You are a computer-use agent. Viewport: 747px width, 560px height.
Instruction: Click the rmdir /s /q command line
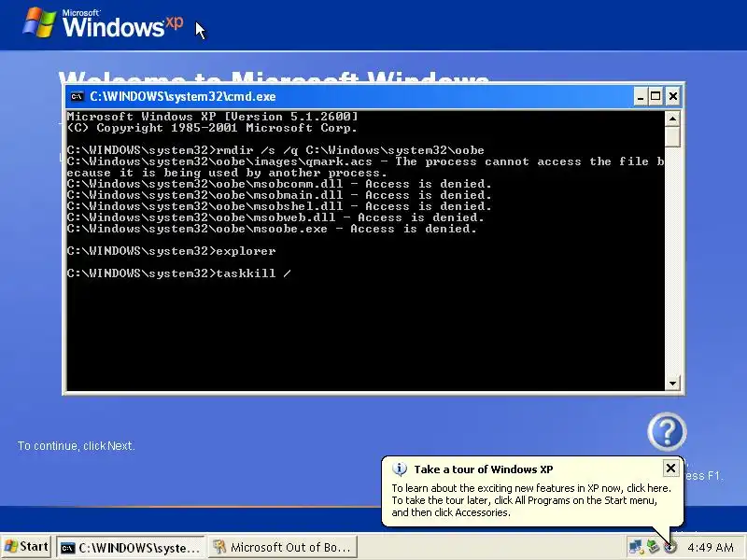pos(275,150)
